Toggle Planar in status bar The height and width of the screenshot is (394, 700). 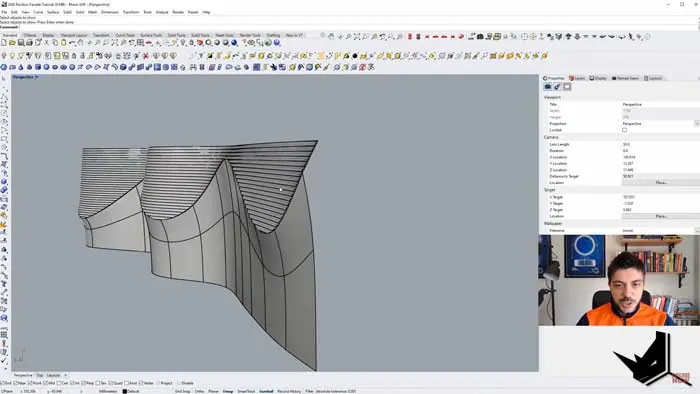[213, 391]
